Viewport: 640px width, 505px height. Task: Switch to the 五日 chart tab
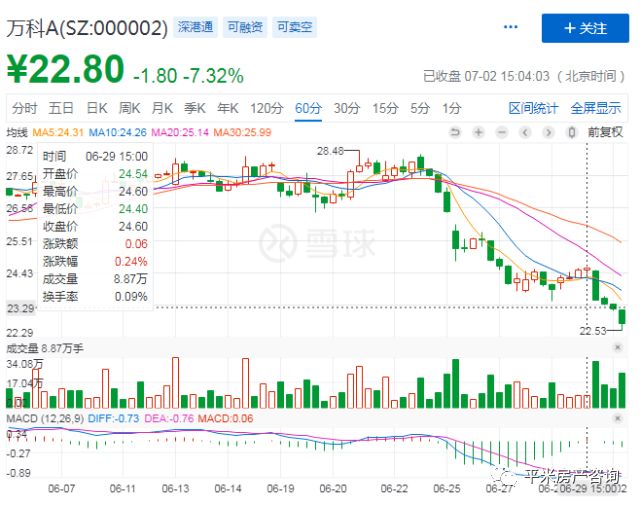[x=61, y=109]
